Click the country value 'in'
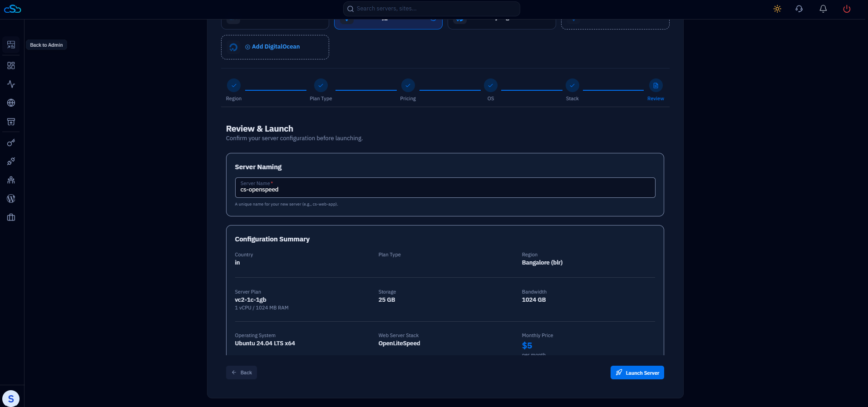The width and height of the screenshot is (868, 407). pos(237,263)
